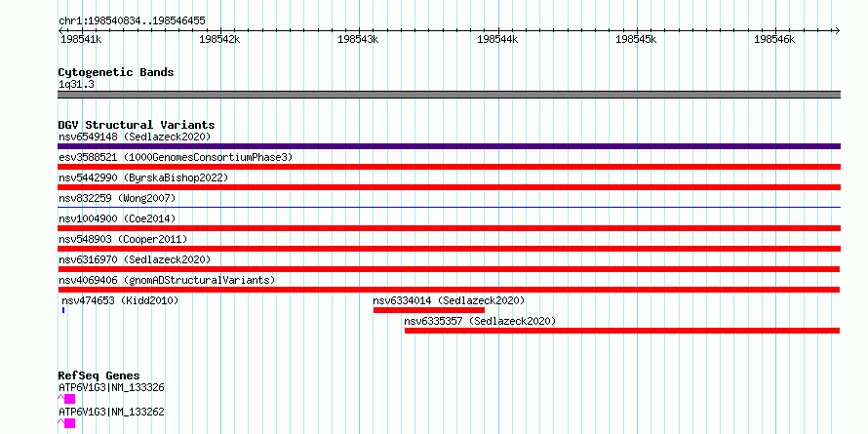This screenshot has height=434, width=868.
Task: Select the nsv4069406 gnomADStructuralVariants bar
Action: 449,290
